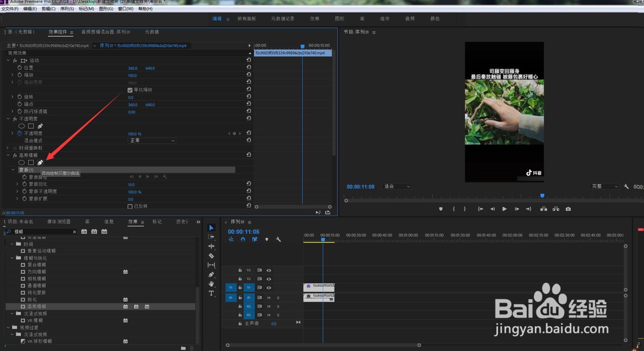
Task: Toggle V2 track visibility eye
Action: click(269, 279)
